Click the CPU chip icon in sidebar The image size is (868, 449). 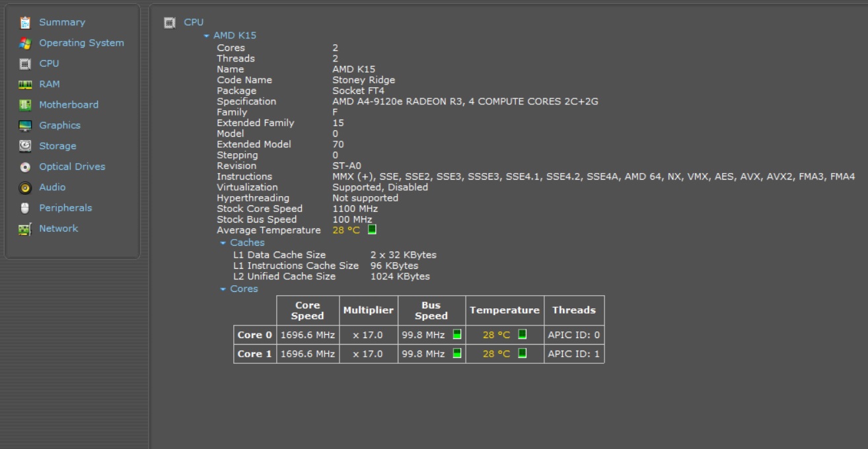pos(25,64)
